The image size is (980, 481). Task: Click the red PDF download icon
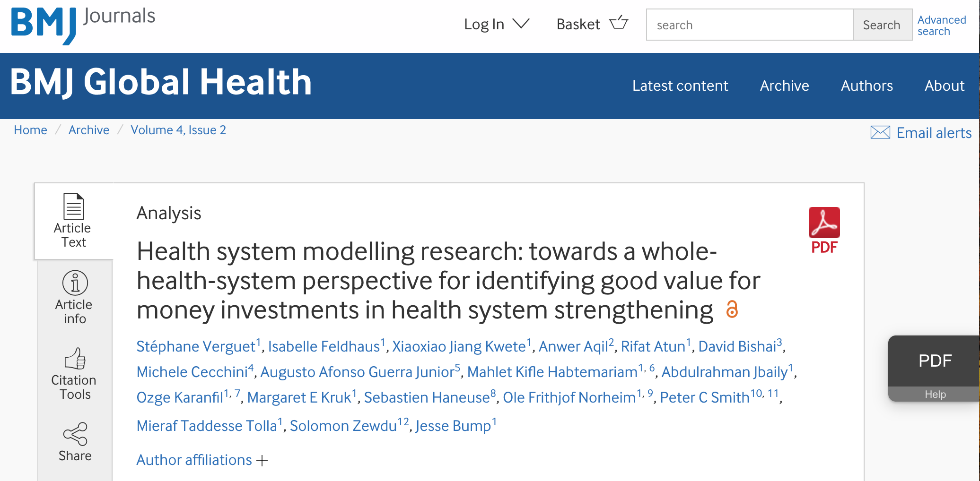pos(824,223)
